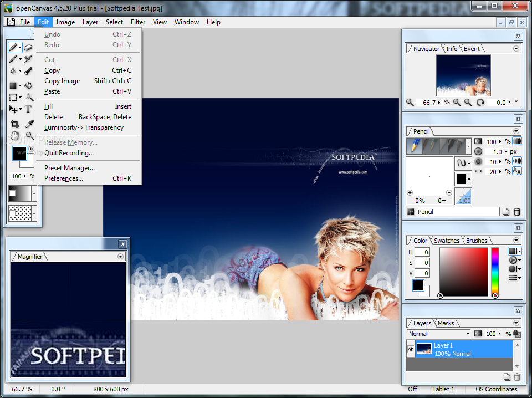Open the gradient preset dropdown in toolbox
532x398 pixels.
point(34,194)
